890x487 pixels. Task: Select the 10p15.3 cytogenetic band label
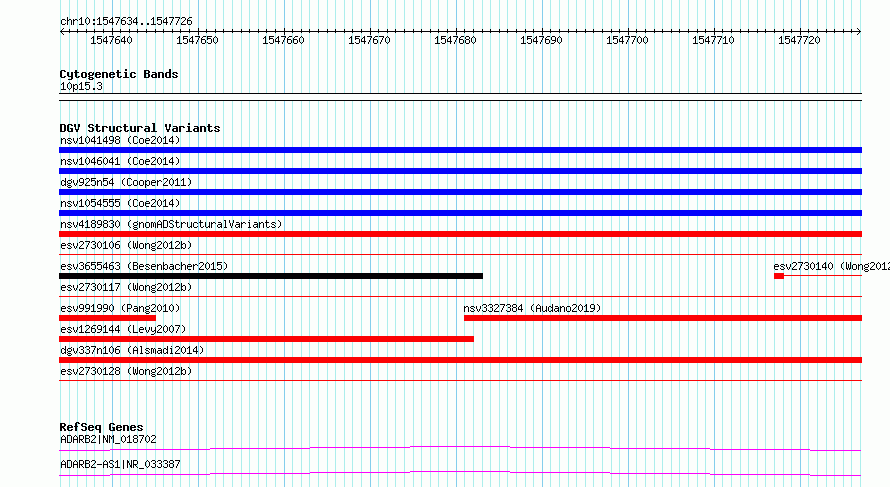(81, 86)
